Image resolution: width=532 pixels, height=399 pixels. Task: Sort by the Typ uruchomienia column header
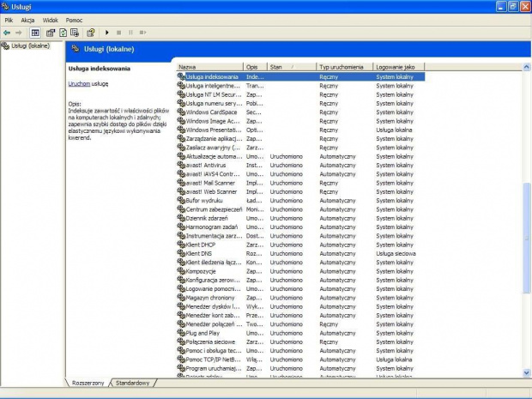[343, 66]
